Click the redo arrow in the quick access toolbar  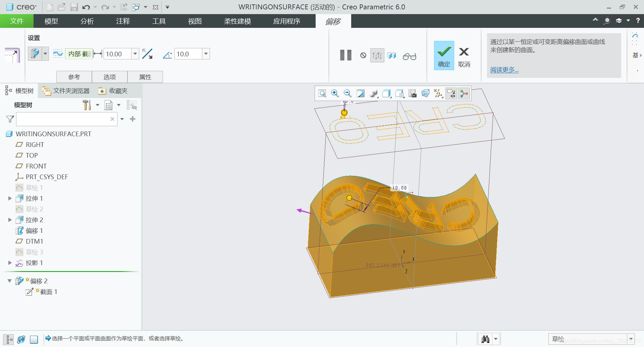[105, 7]
